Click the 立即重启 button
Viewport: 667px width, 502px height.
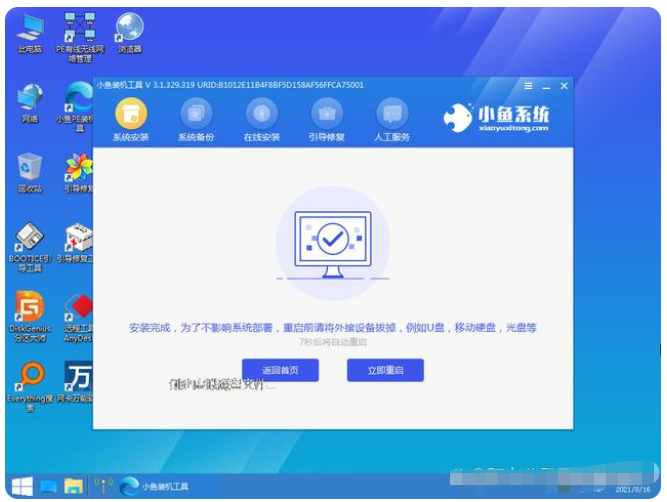385,370
